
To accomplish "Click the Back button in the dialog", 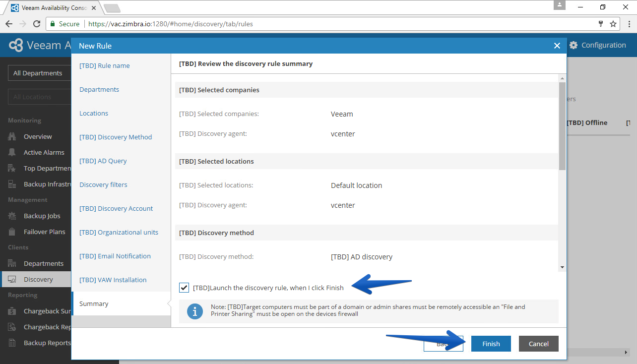I will 443,344.
